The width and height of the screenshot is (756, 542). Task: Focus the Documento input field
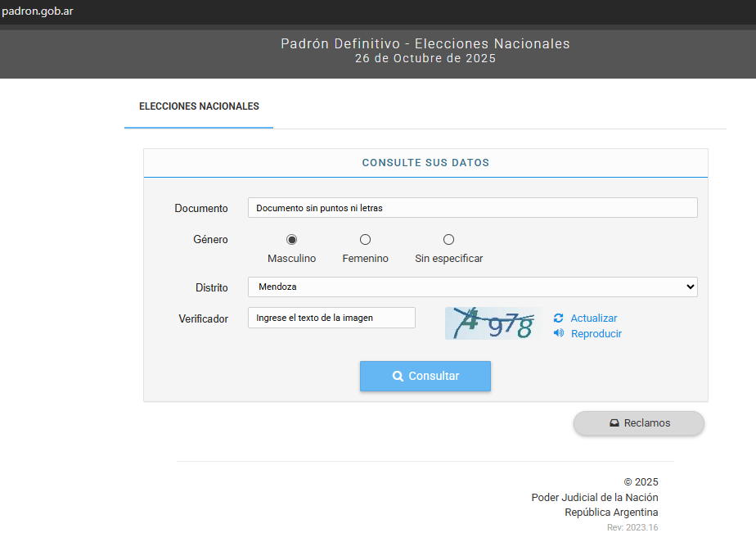[472, 208]
